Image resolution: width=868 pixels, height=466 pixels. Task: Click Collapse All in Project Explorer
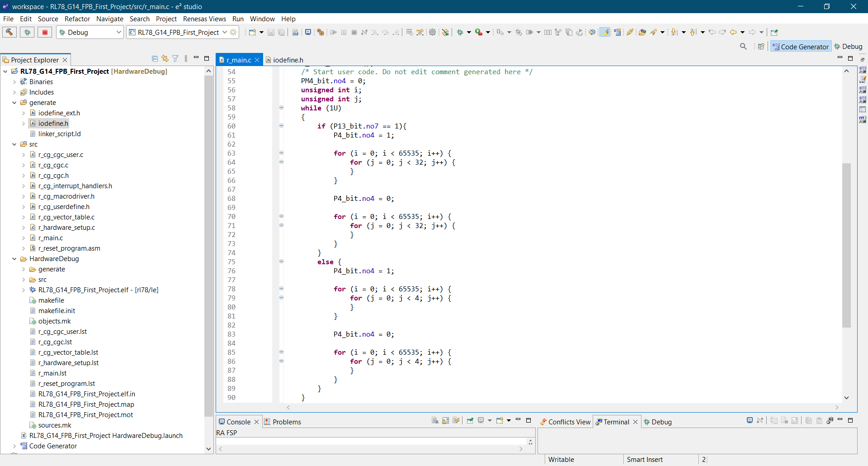(155, 59)
